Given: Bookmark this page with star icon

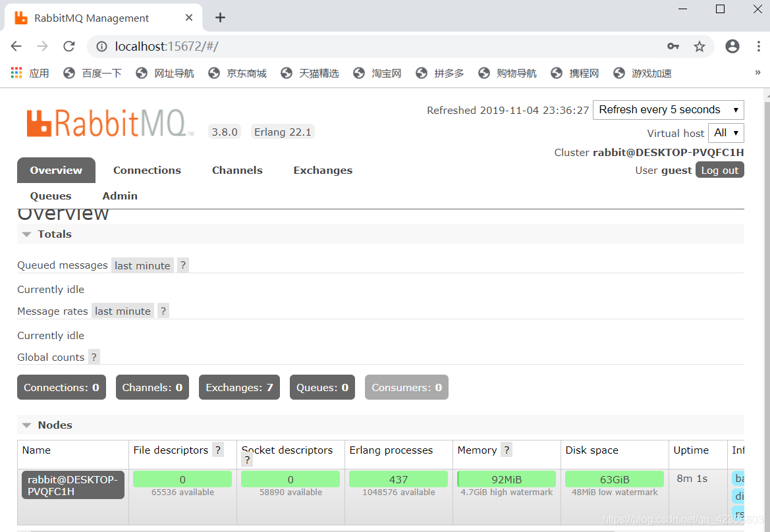Looking at the screenshot, I should 700,46.
